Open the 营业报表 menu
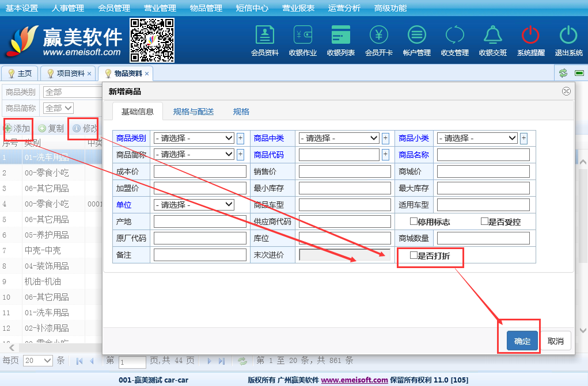Image resolution: width=588 pixels, height=386 pixels. tap(298, 8)
